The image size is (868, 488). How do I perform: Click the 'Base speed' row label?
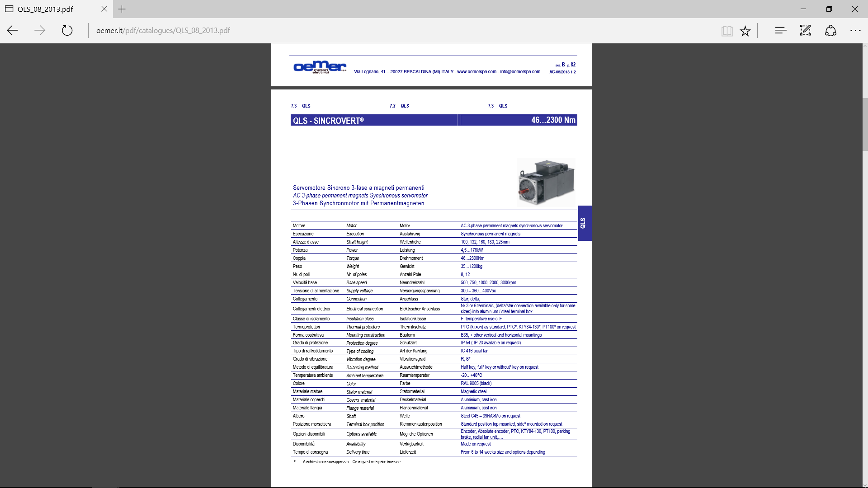[x=356, y=283]
